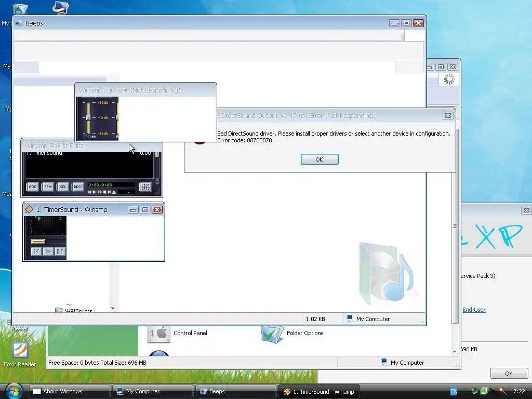Click the End-User link in About Windows
532x399 pixels.
coord(474,310)
